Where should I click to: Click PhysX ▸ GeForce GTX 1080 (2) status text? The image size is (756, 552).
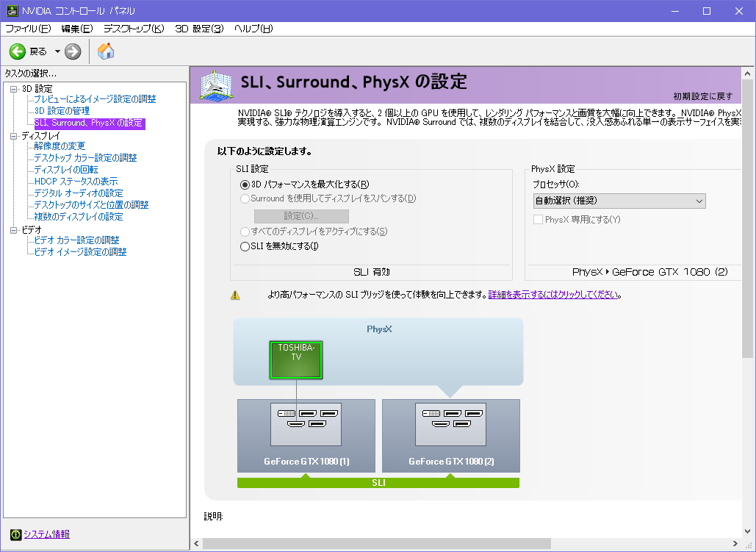pyautogui.click(x=650, y=272)
